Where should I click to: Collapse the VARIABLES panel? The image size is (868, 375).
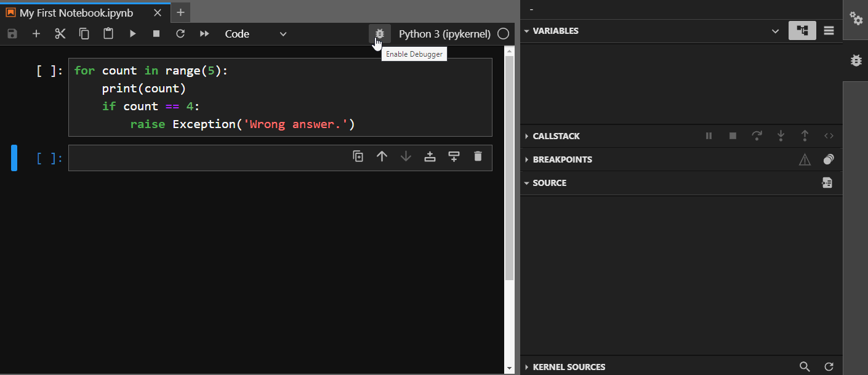(526, 31)
